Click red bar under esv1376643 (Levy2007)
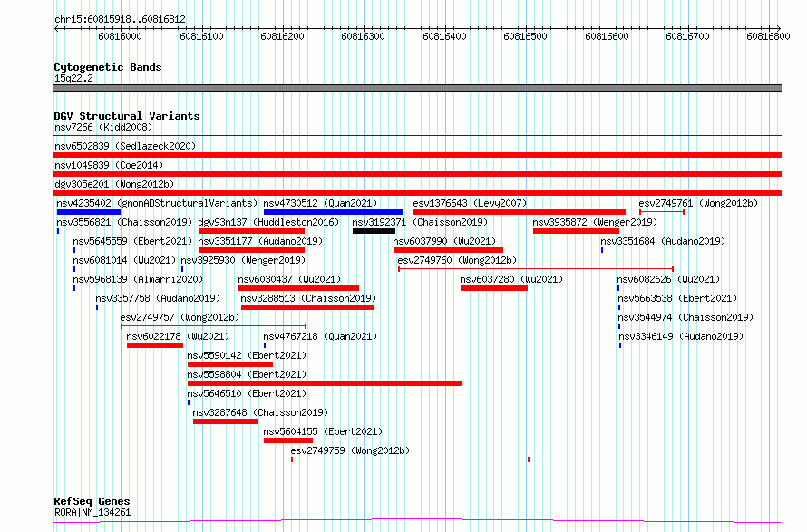This screenshot has height=532, width=807. coord(520,212)
